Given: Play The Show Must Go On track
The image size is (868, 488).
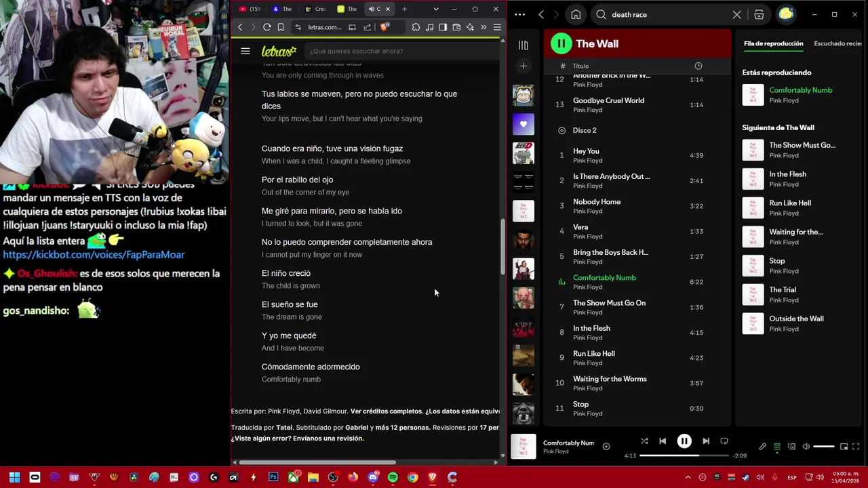Looking at the screenshot, I should (637, 307).
